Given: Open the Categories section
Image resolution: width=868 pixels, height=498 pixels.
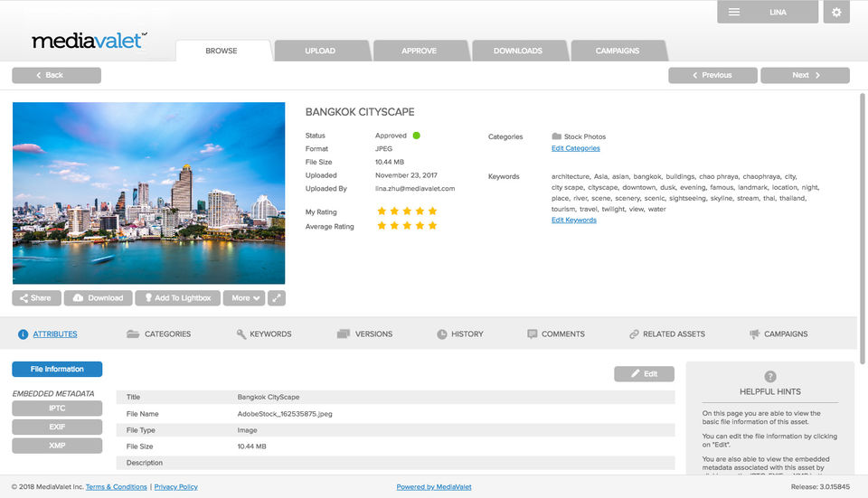Looking at the screenshot, I should pos(158,334).
